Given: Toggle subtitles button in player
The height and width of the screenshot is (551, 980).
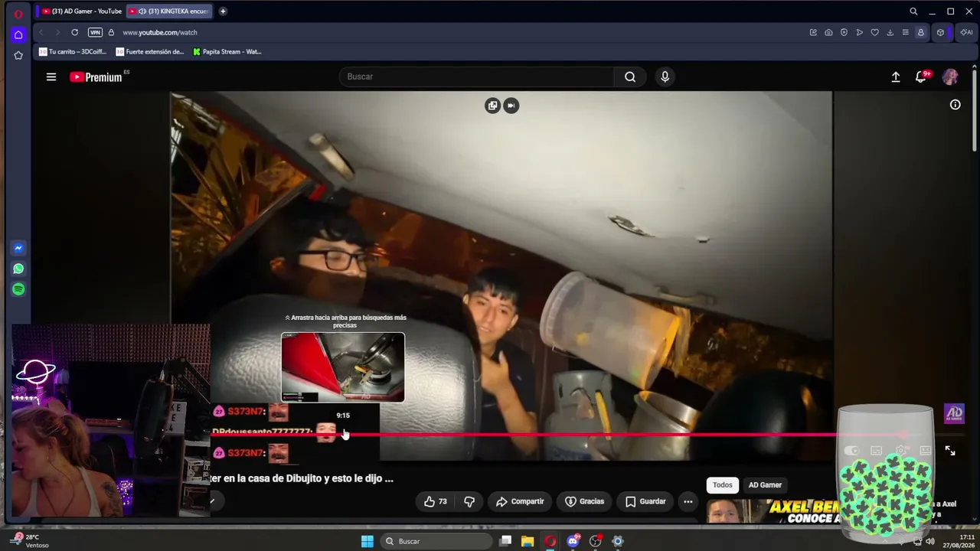Looking at the screenshot, I should pyautogui.click(x=877, y=451).
